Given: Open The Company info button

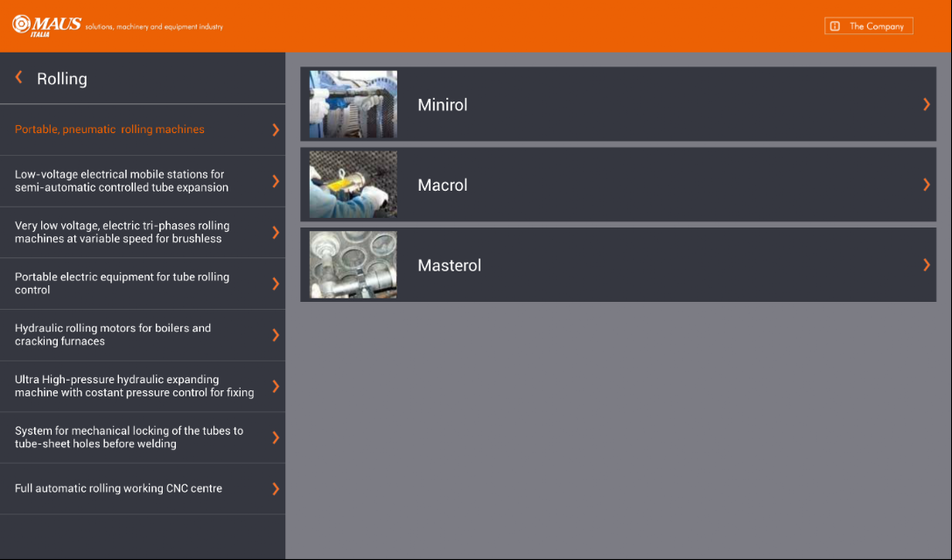Looking at the screenshot, I should tap(868, 26).
